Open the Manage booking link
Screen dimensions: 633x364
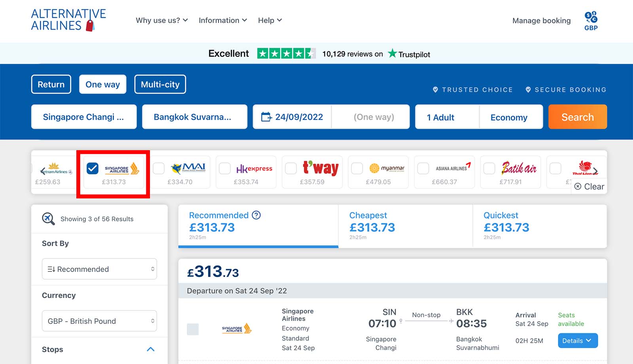(x=542, y=21)
